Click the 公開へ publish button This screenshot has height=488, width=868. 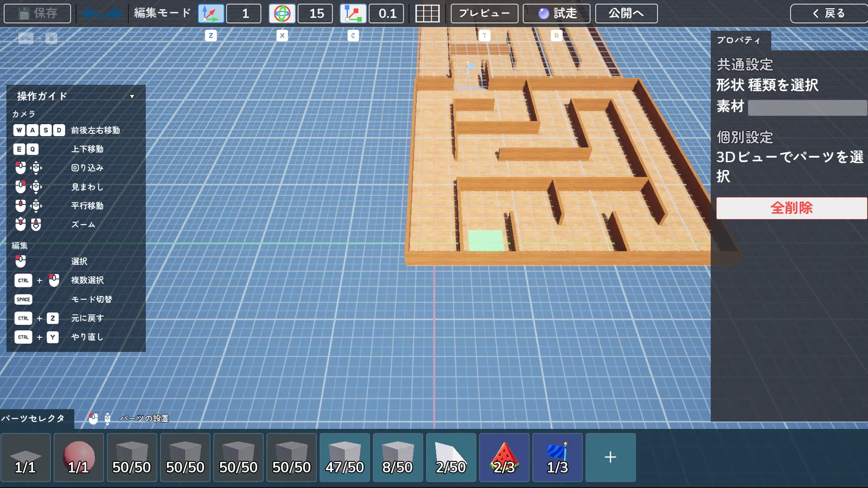(x=627, y=13)
